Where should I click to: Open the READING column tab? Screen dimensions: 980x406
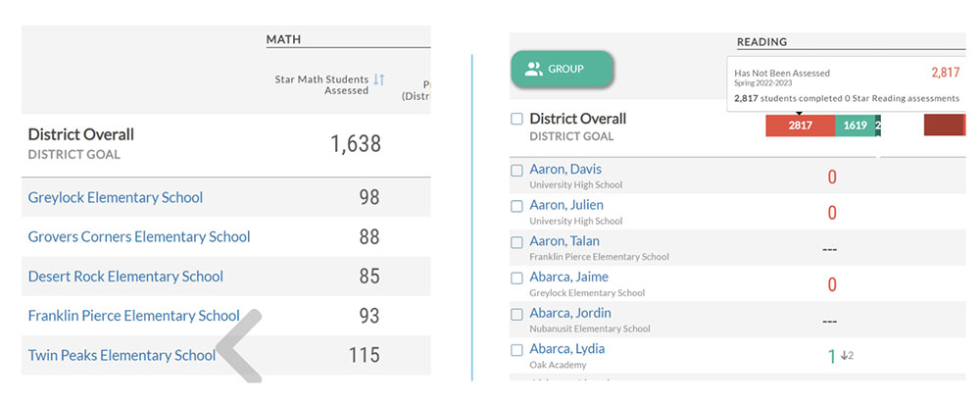(761, 42)
